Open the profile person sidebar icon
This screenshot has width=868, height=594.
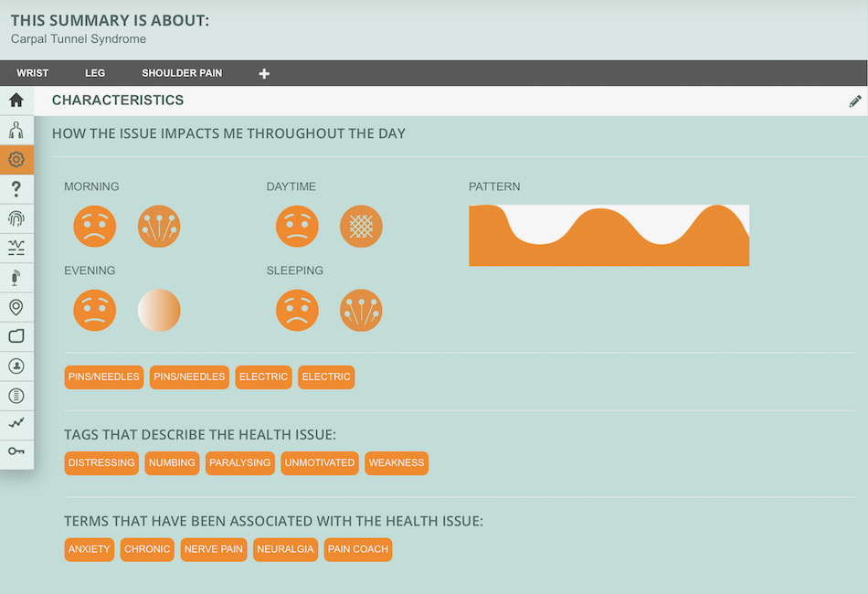coord(16,366)
